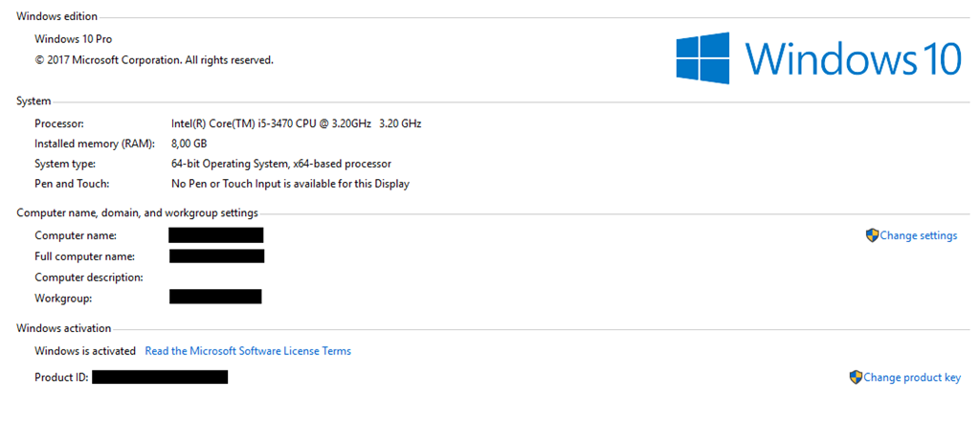This screenshot has width=980, height=422.
Task: Click the shield icon beside Change product key
Action: (x=856, y=377)
